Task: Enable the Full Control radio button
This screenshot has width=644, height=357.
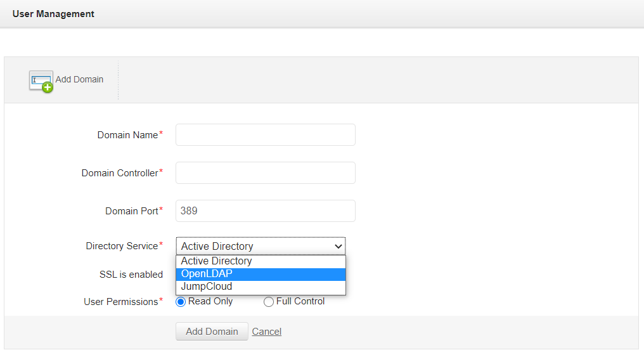Action: pyautogui.click(x=269, y=302)
